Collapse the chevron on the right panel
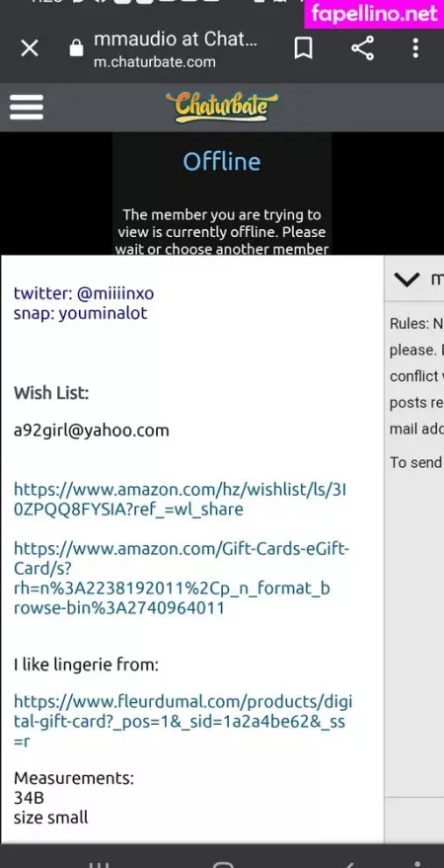444x868 pixels. point(407,279)
